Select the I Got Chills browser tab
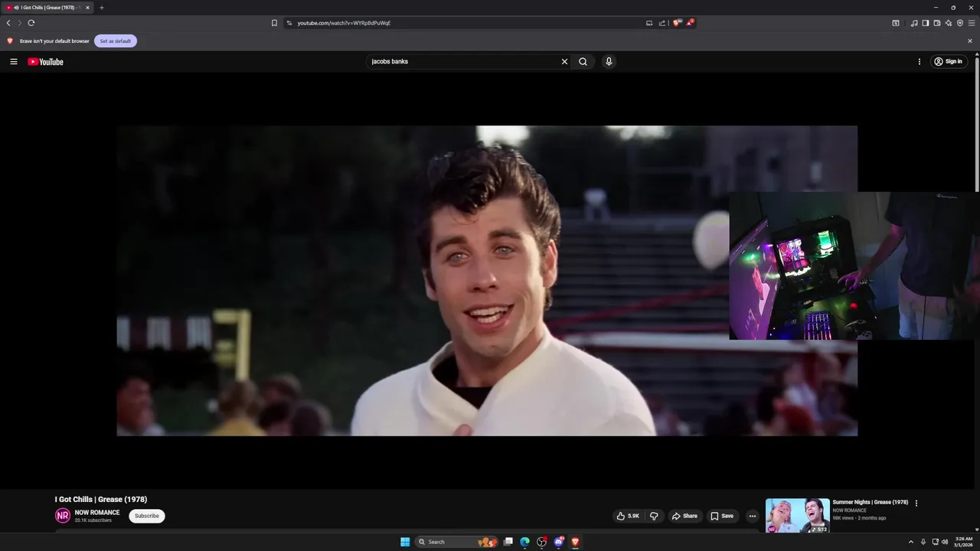This screenshot has width=980, height=551. click(x=48, y=8)
